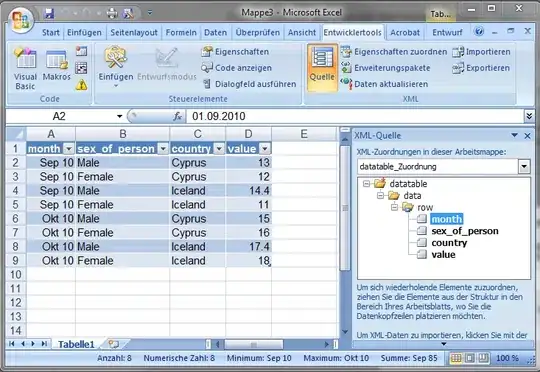The height and width of the screenshot is (372, 540).
Task: Click the Tabelle1 sheet tab
Action: (76, 344)
